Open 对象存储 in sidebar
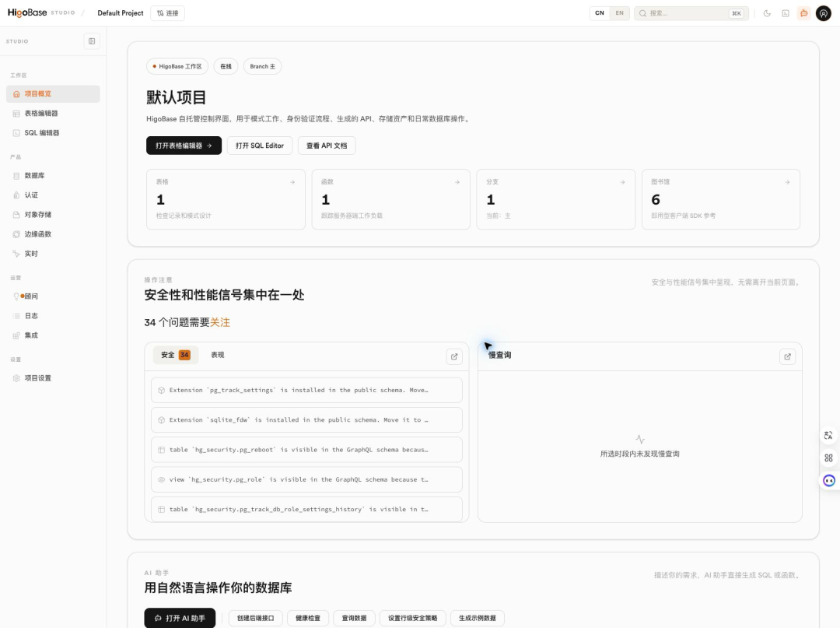Screen dimensions: 840x628 click(53, 214)
